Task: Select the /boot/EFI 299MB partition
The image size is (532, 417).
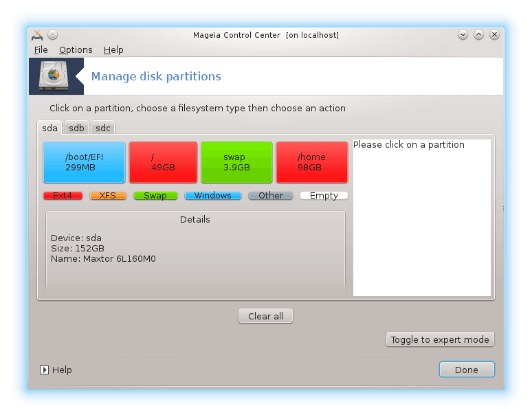Action: click(84, 162)
